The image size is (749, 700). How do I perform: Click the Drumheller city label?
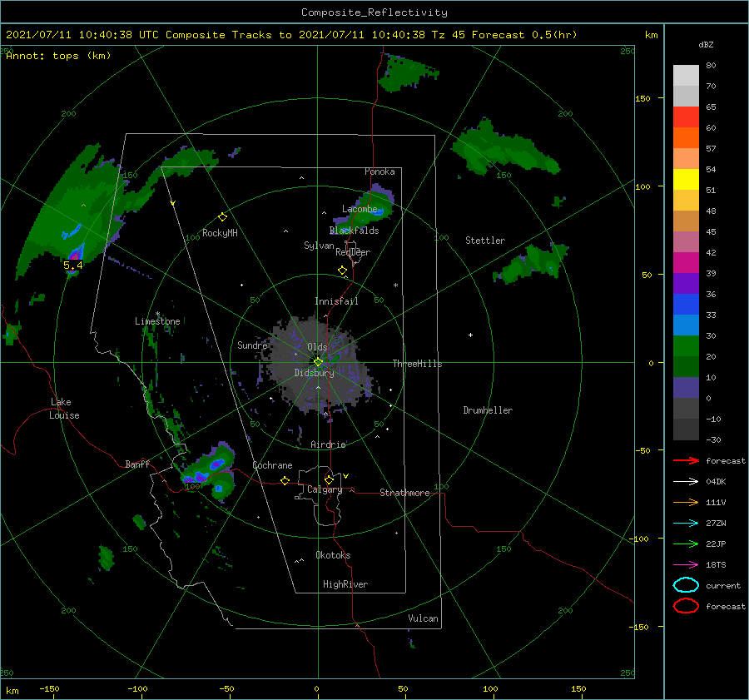[488, 410]
